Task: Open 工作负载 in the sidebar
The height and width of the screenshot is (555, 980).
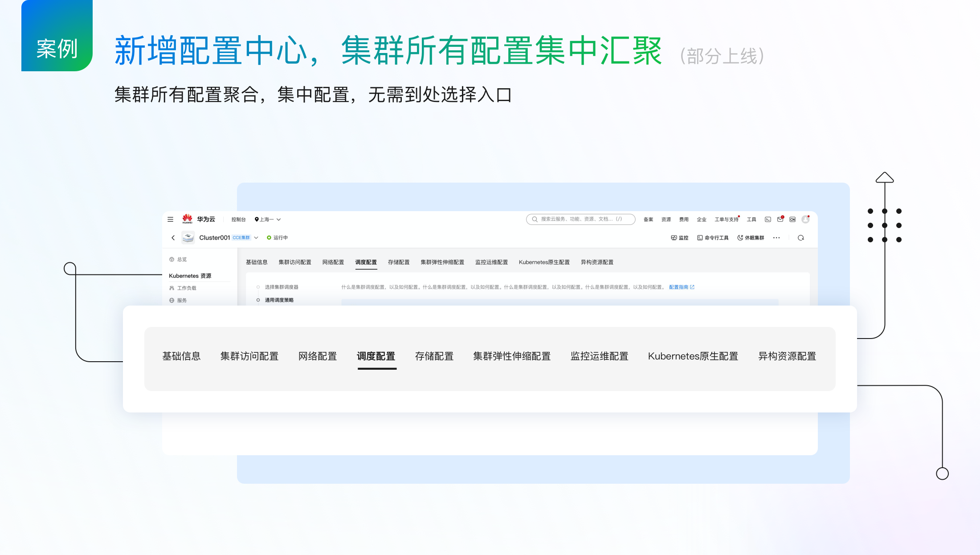Action: 186,288
